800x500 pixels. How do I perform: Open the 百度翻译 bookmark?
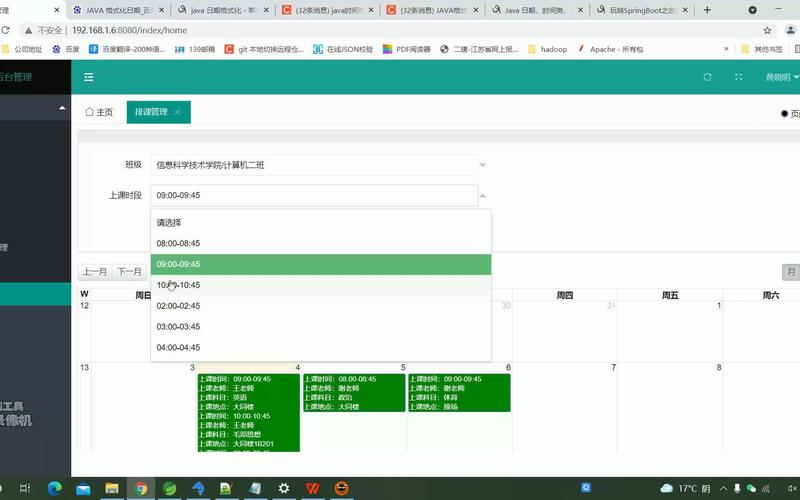(127, 49)
